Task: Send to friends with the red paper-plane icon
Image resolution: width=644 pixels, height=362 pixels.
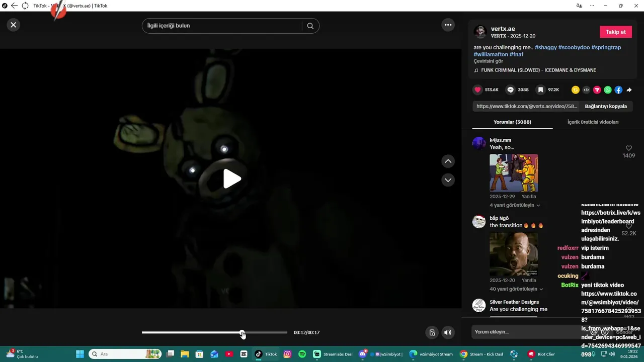Action: pos(597,90)
